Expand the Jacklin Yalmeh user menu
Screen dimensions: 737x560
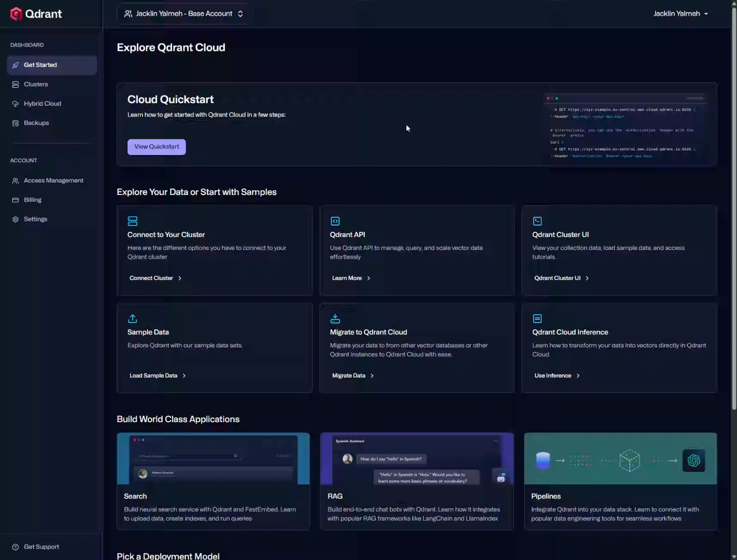click(681, 14)
